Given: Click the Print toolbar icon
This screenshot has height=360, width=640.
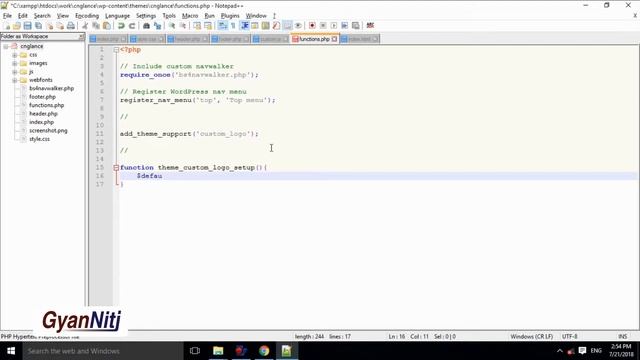Looking at the screenshot, I should (x=71, y=26).
